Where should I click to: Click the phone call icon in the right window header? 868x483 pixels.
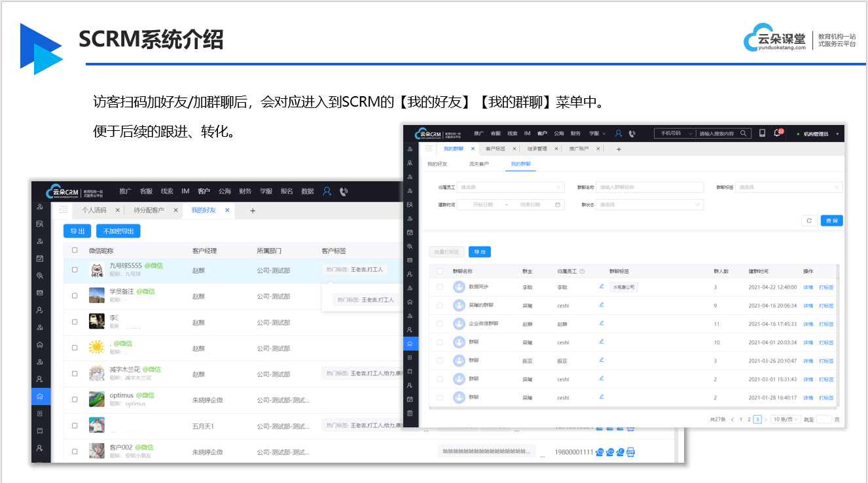[x=632, y=134]
